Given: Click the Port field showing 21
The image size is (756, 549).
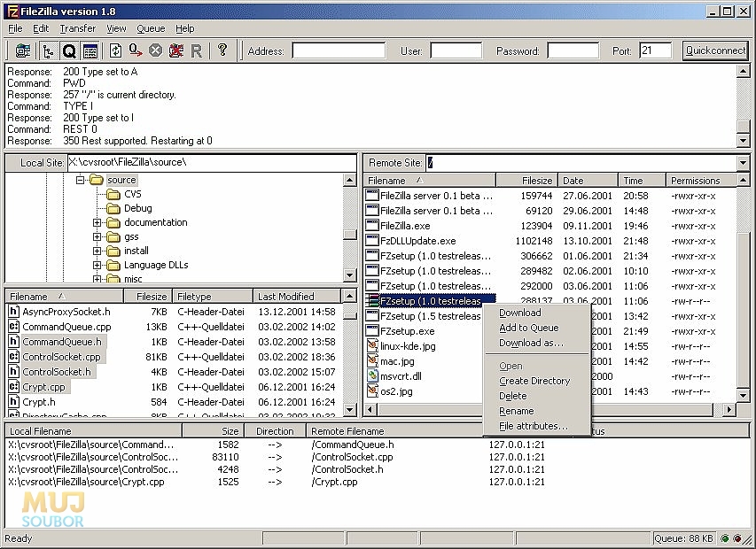Looking at the screenshot, I should coord(655,50).
